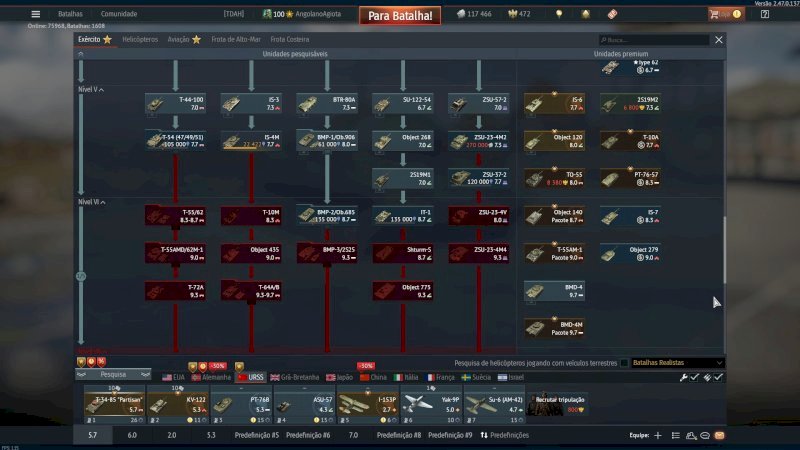Open the Batalhas Realistas dropdown
Screen dimensions: 800x450
tap(676, 362)
